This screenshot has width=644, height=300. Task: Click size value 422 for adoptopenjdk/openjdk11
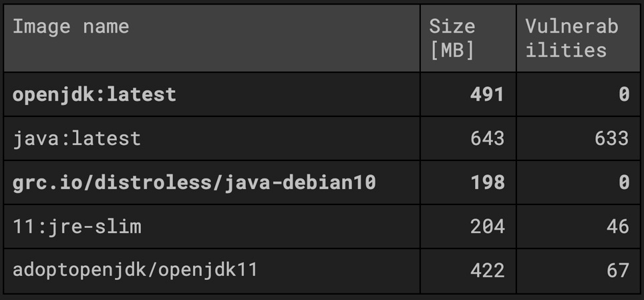pyautogui.click(x=486, y=271)
